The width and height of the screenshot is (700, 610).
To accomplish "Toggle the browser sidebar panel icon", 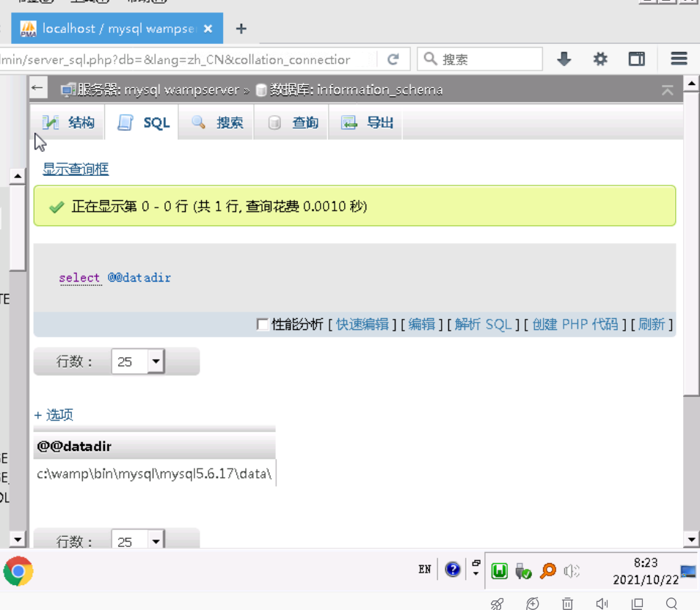I will pos(637,59).
